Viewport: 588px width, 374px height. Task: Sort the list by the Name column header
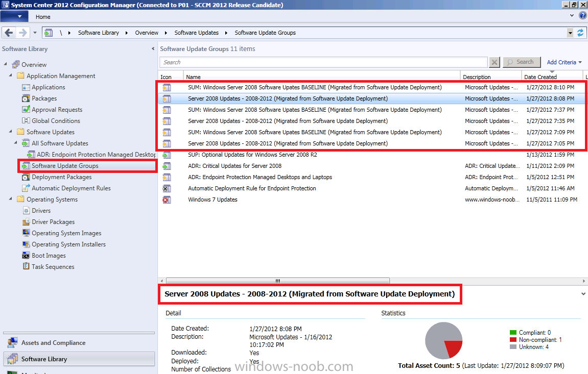click(322, 77)
